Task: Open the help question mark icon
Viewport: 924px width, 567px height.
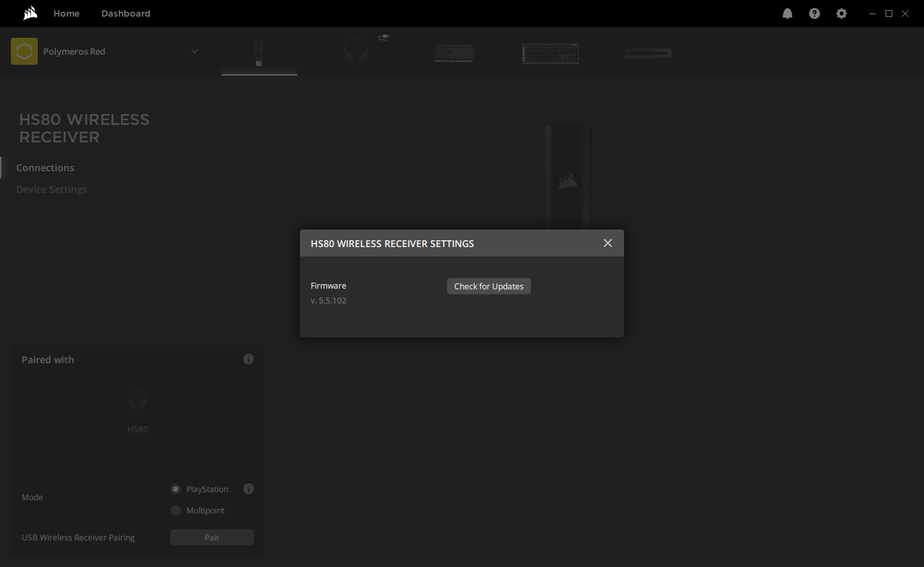Action: point(815,13)
